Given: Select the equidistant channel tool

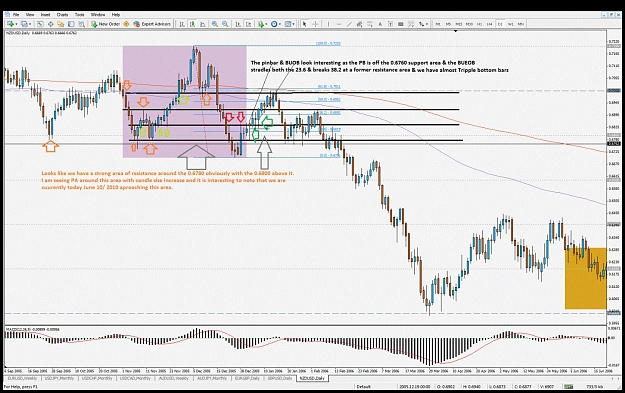Looking at the screenshot, I should click(x=359, y=24).
